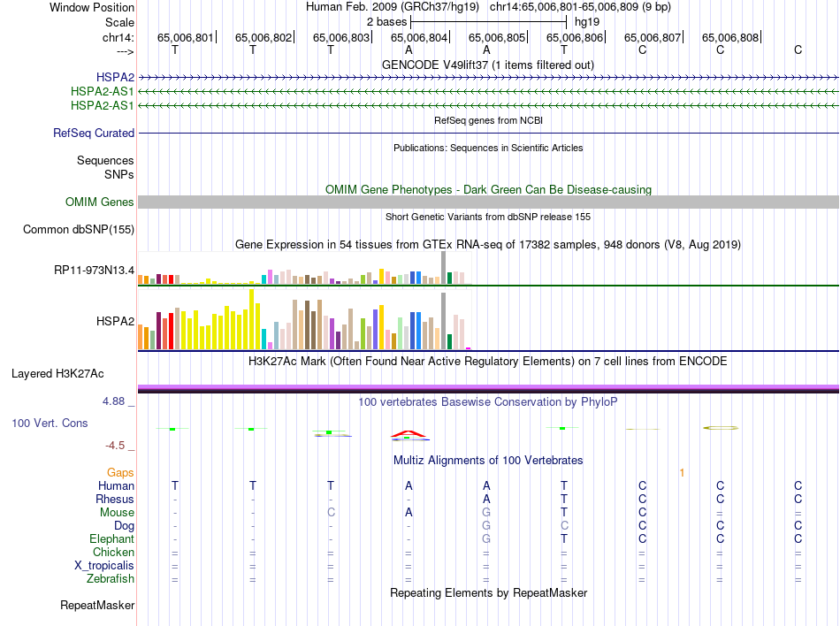Click the orange gap count 1 in Gaps row
Viewport: 840px width, 626px height.
(682, 473)
